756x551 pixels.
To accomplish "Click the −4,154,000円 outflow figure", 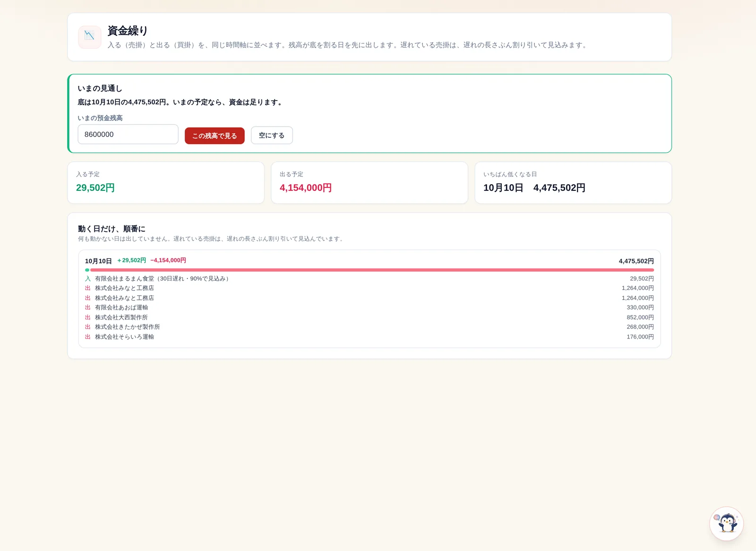I will coord(168,261).
